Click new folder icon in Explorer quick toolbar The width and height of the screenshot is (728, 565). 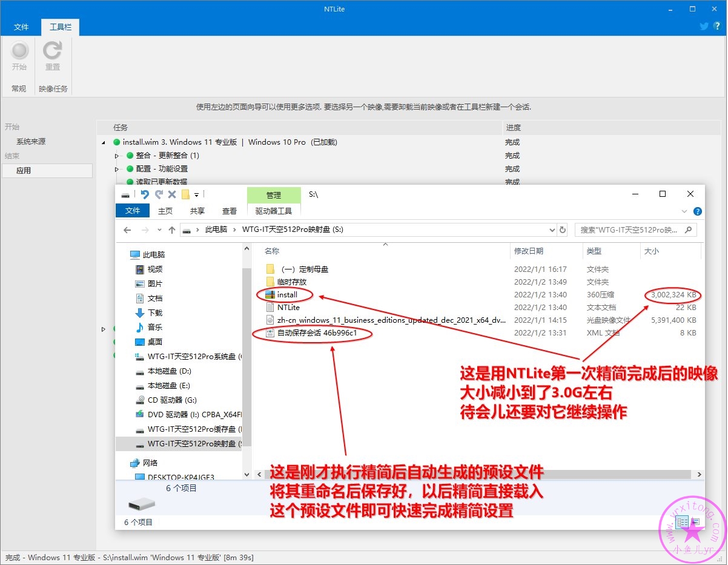[186, 194]
